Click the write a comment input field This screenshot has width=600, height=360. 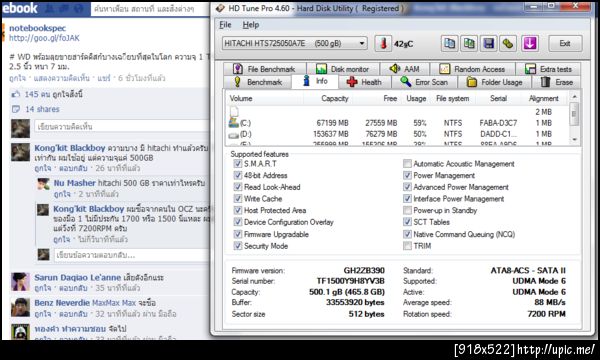(122, 126)
